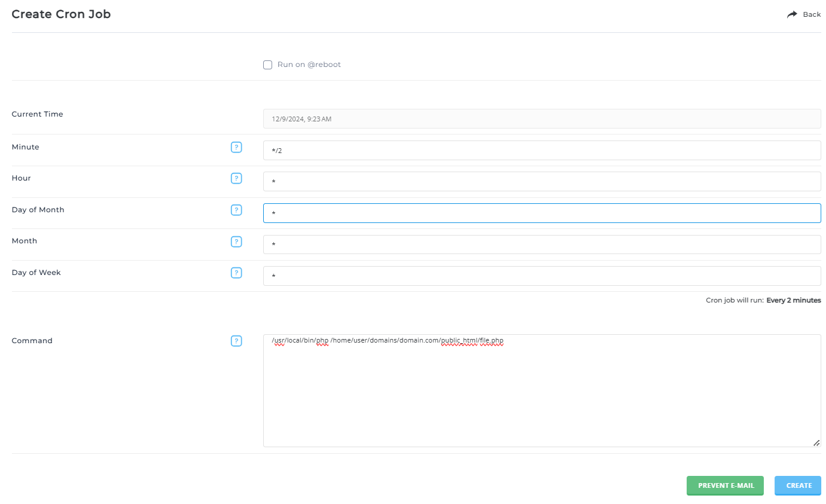Screen dimensions: 826x504
Task: Focus the Hour input field
Action: pyautogui.click(x=542, y=181)
